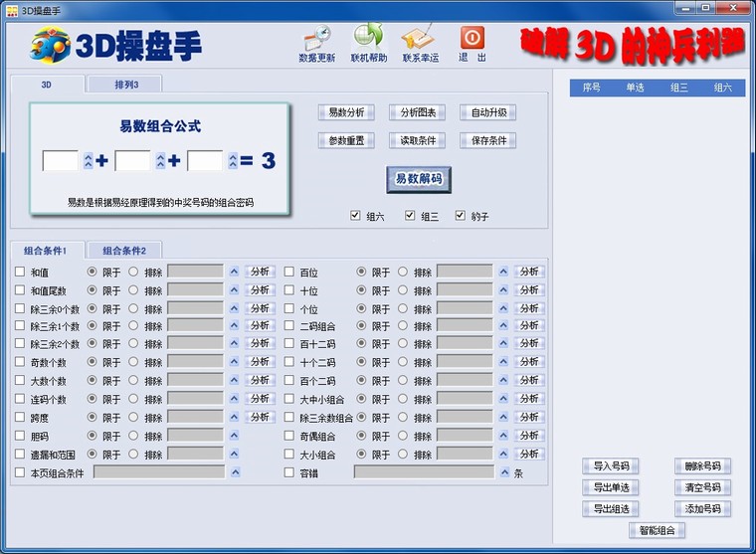Expand the 和值 value dropdown arrow
Image resolution: width=756 pixels, height=554 pixels.
tap(234, 272)
